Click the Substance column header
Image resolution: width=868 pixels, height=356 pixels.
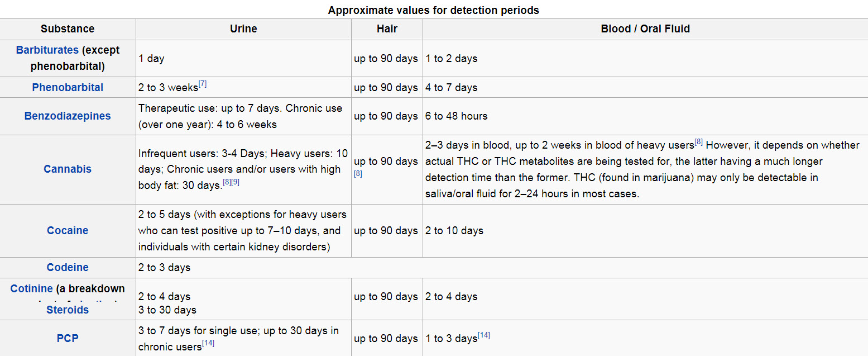coord(68,29)
